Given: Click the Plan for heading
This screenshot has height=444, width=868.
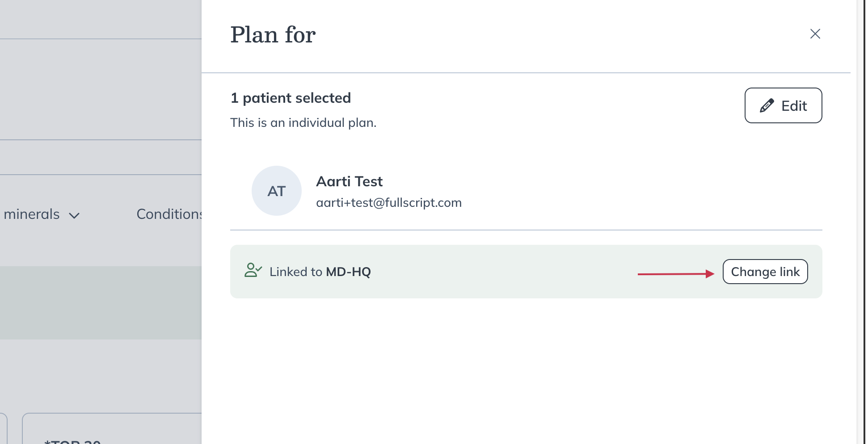Looking at the screenshot, I should (273, 35).
